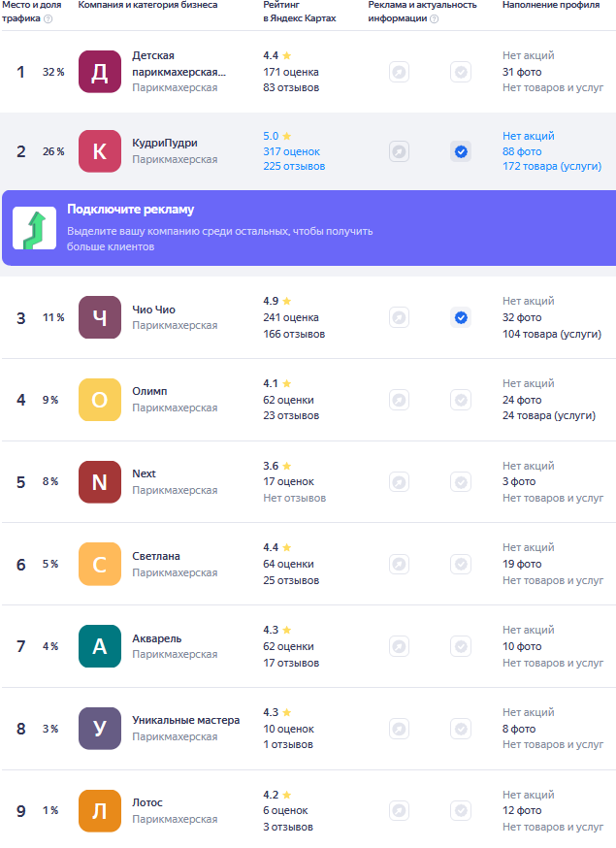Click the verified checkmark in the Светлана row
This screenshot has width=616, height=848.
coord(461,564)
